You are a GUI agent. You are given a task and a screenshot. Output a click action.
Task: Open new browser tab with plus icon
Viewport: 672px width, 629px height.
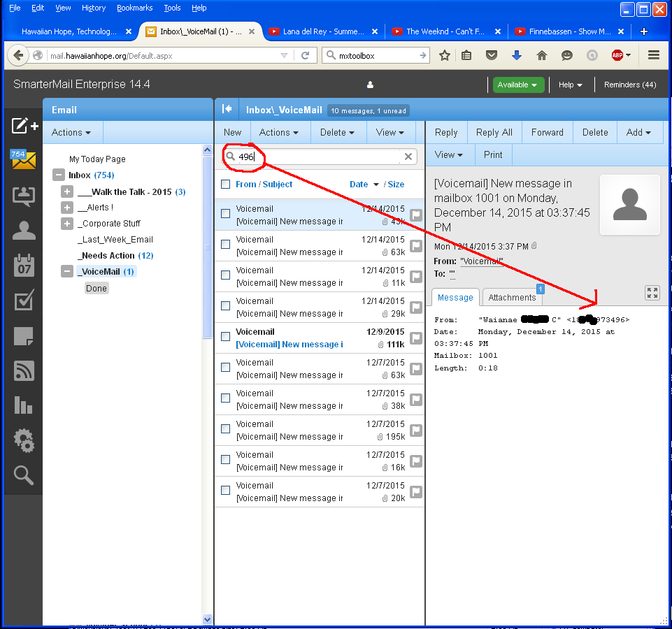[644, 31]
